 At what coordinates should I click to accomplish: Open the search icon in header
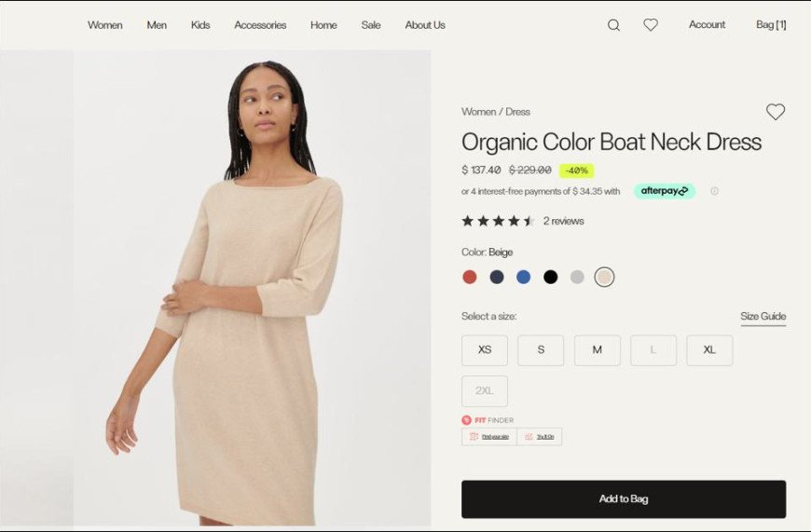click(613, 25)
